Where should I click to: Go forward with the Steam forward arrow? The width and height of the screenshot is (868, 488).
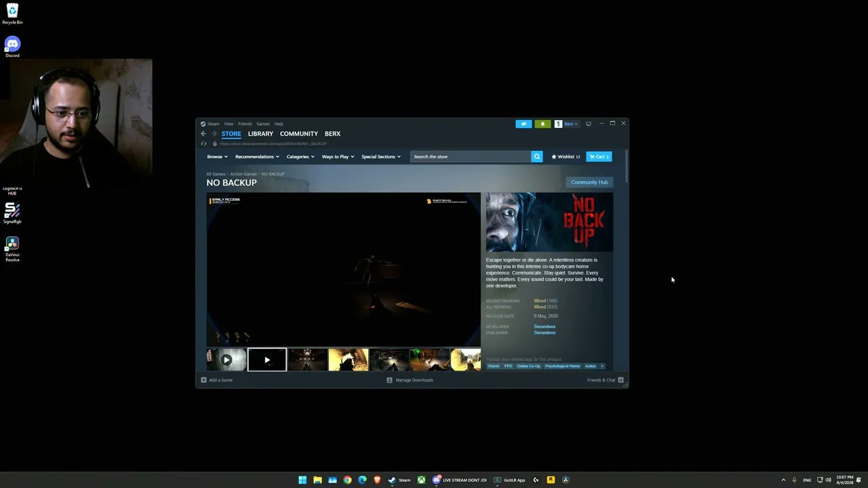pyautogui.click(x=214, y=134)
